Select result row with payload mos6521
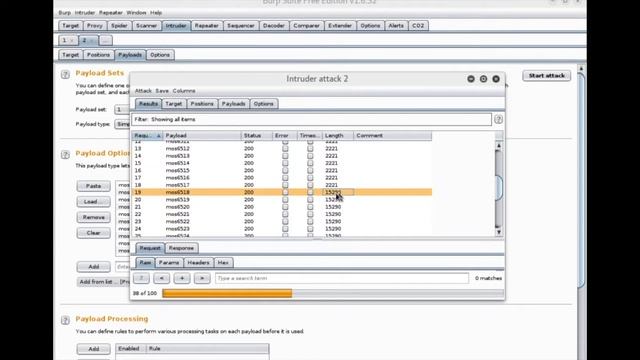Screen dimensions: 640x360 (x=282, y=214)
